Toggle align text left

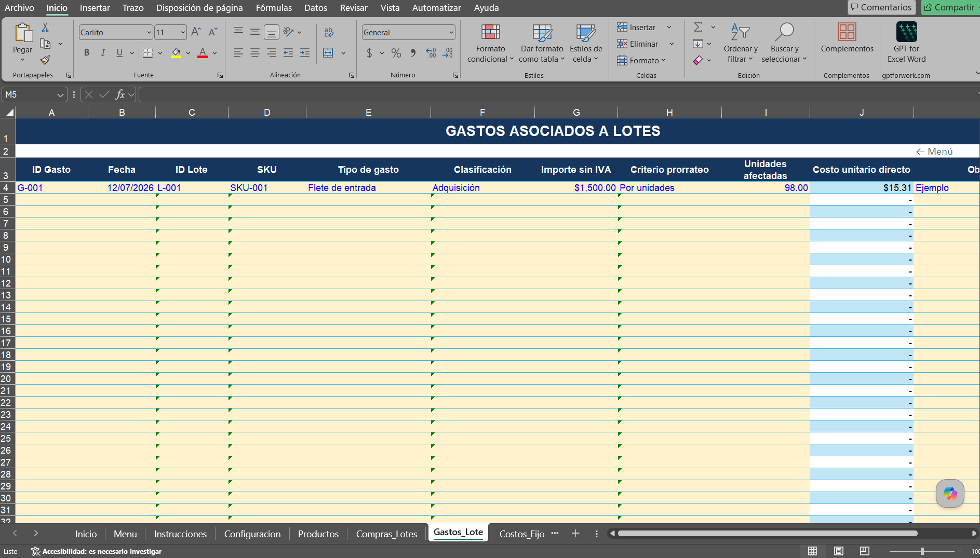click(x=238, y=52)
